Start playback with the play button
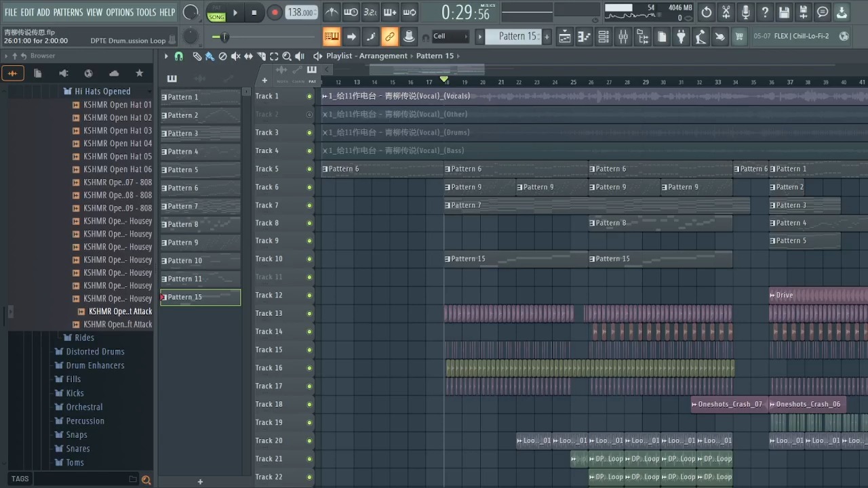This screenshot has width=868, height=488. click(x=235, y=12)
